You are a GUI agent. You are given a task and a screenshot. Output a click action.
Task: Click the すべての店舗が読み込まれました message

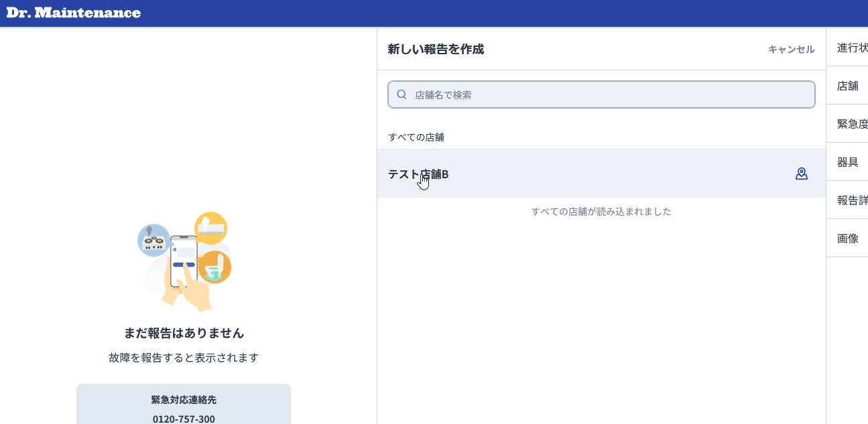[601, 212]
